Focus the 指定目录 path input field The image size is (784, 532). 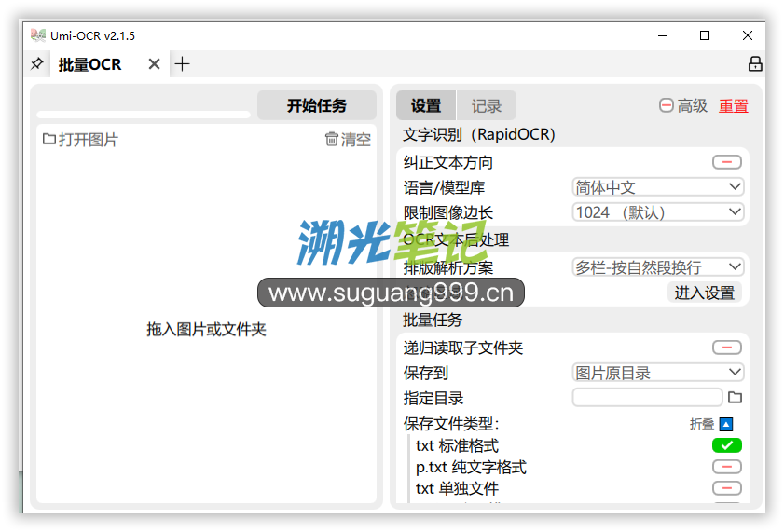[x=648, y=398]
